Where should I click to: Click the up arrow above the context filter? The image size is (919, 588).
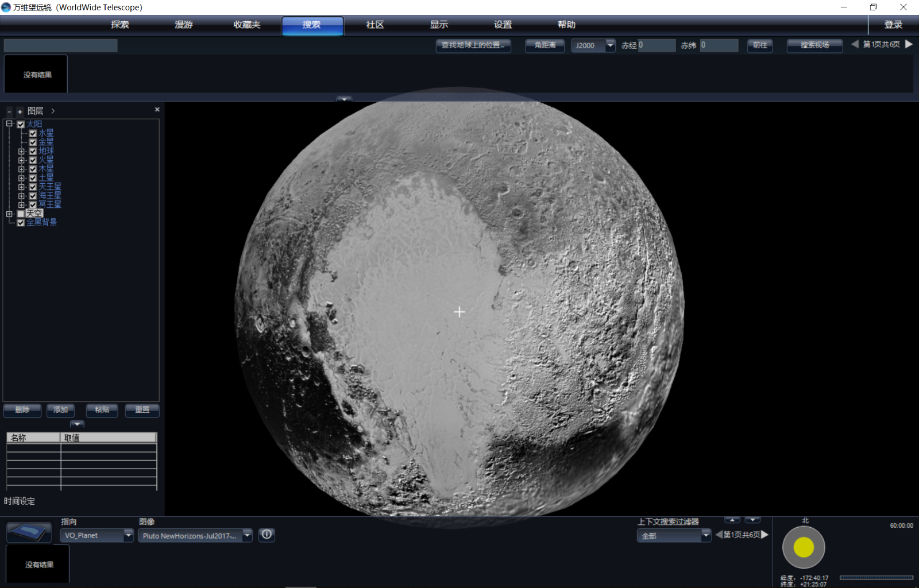pyautogui.click(x=732, y=520)
